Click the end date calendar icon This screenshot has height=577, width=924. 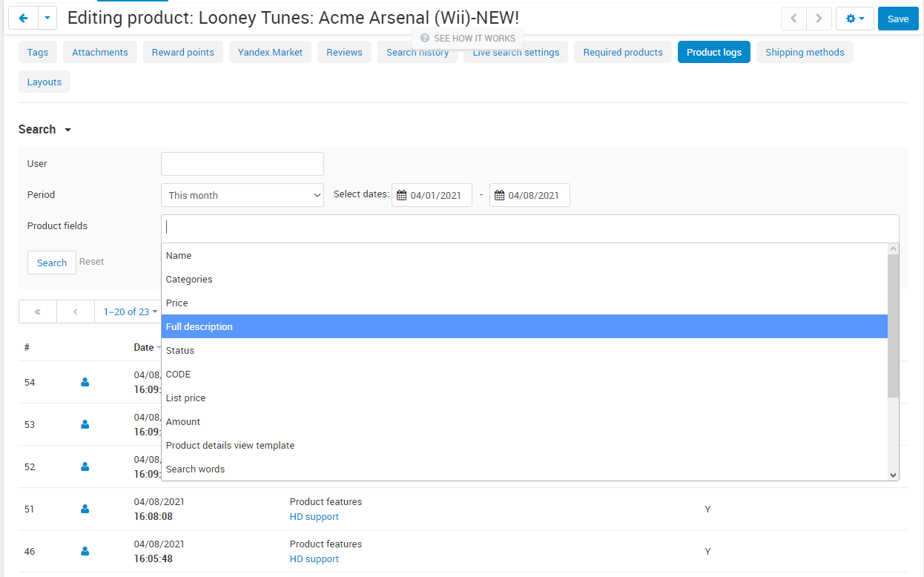point(500,196)
